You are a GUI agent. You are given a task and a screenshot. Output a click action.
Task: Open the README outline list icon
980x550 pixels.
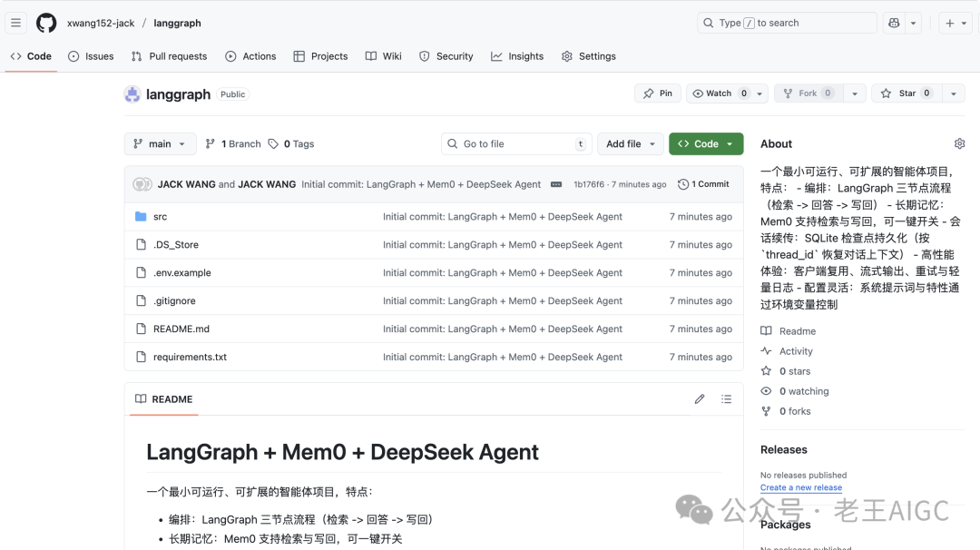tap(726, 398)
